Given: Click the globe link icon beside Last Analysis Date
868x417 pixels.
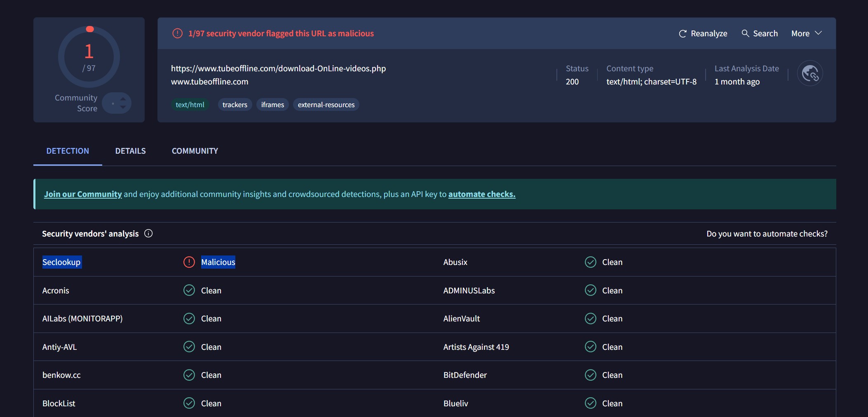Looking at the screenshot, I should click(x=810, y=73).
